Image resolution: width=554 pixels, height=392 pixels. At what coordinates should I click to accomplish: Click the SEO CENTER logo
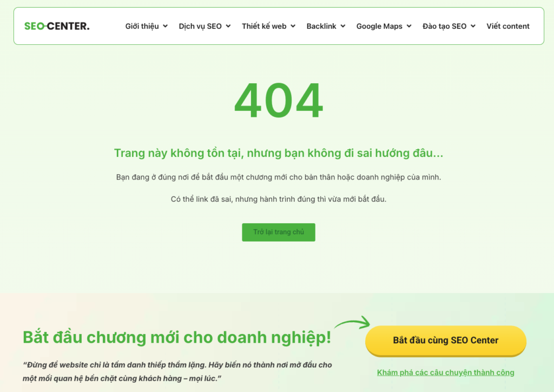coord(56,25)
